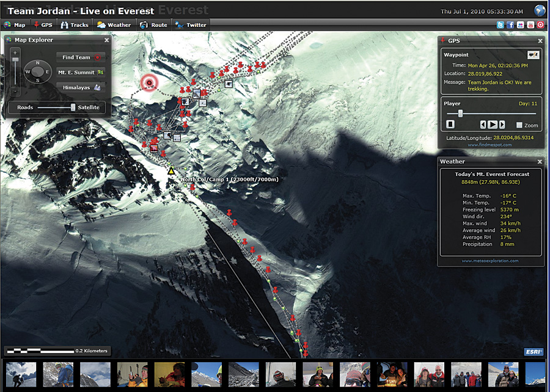Open the GPS tab in the toolbar

coord(43,25)
